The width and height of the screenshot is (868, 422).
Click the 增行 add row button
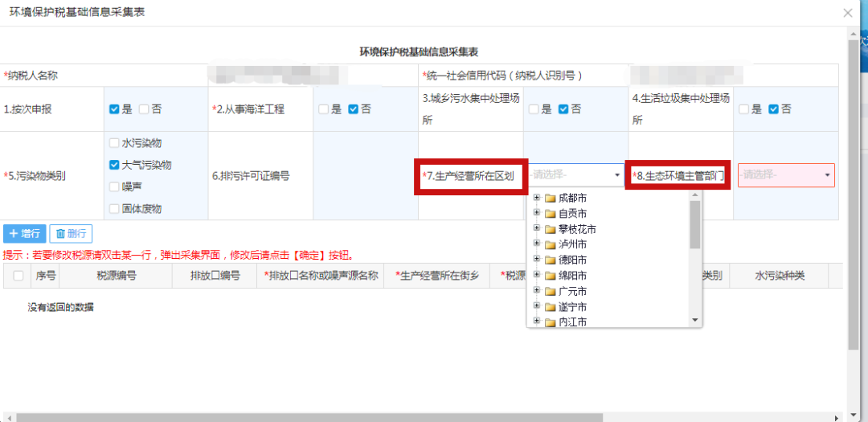point(24,234)
